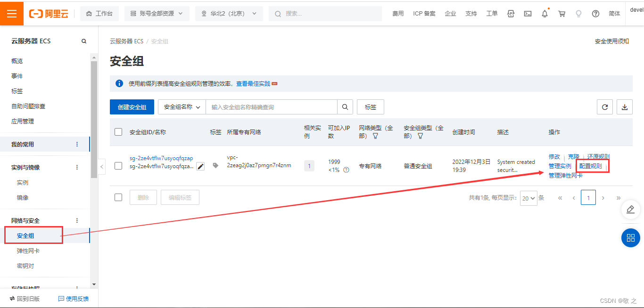644x308 pixels.
Task: Open the 费用 menu
Action: [x=398, y=14]
